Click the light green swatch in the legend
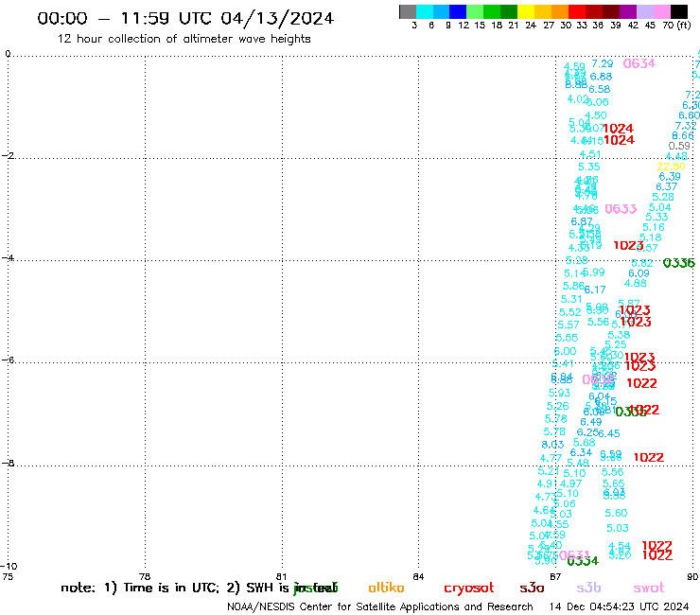This screenshot has width=700, height=615. (x=475, y=11)
